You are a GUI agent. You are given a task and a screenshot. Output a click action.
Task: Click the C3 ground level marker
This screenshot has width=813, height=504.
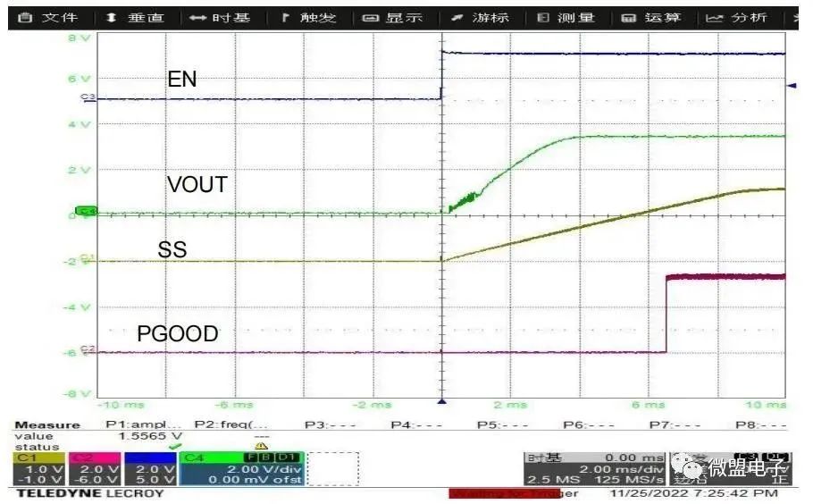pyautogui.click(x=88, y=98)
